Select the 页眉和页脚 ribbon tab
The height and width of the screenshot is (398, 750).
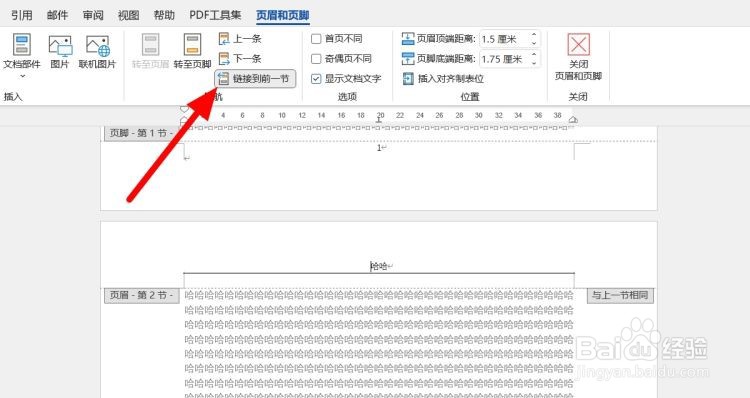(283, 15)
